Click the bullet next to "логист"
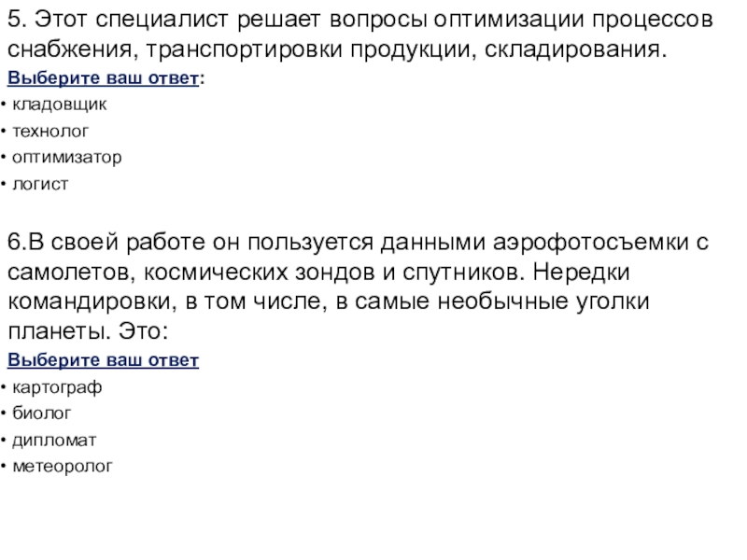 pyautogui.click(x=4, y=185)
